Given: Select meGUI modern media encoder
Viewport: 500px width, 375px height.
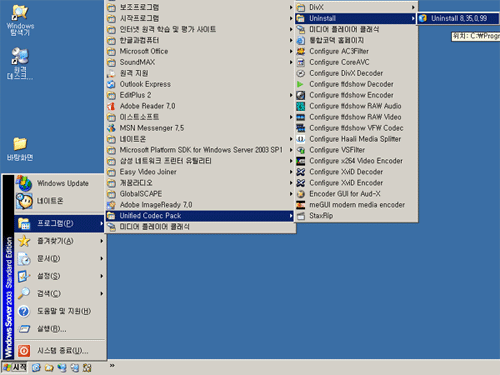Looking at the screenshot, I should 356,205.
